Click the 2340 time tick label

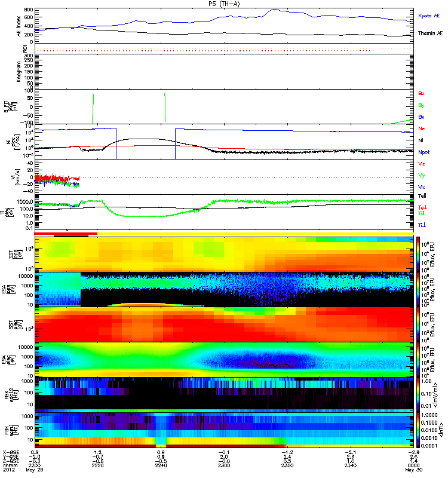coord(350,465)
